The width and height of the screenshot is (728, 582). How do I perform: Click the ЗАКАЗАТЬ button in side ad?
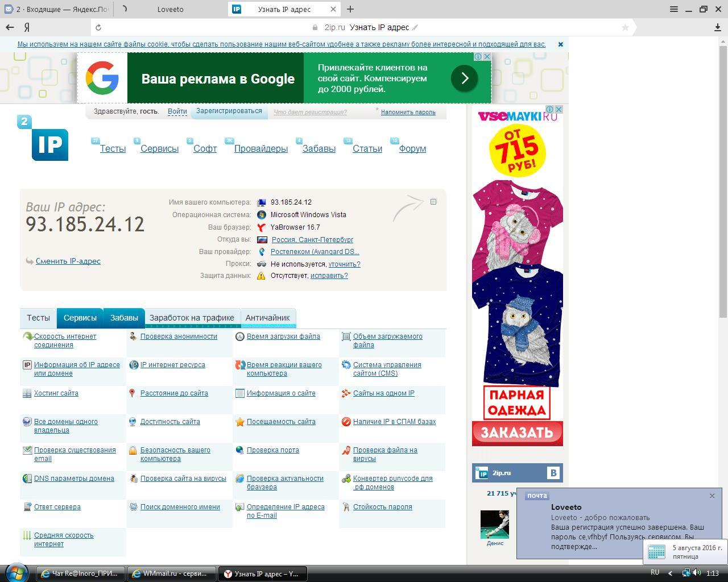(517, 433)
